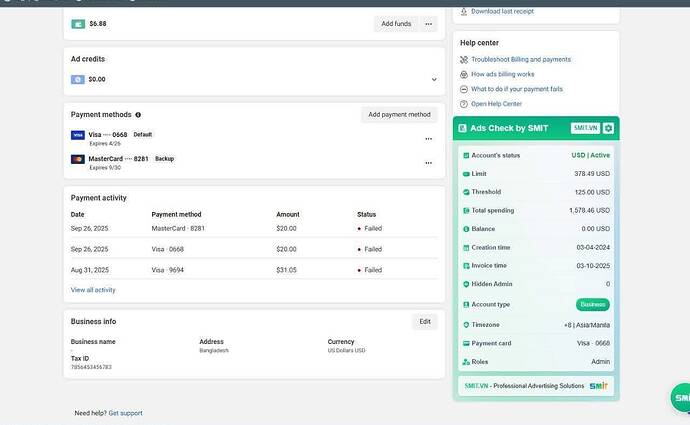Image resolution: width=690 pixels, height=425 pixels.
Task: Click Edit in Business info
Action: click(x=425, y=322)
